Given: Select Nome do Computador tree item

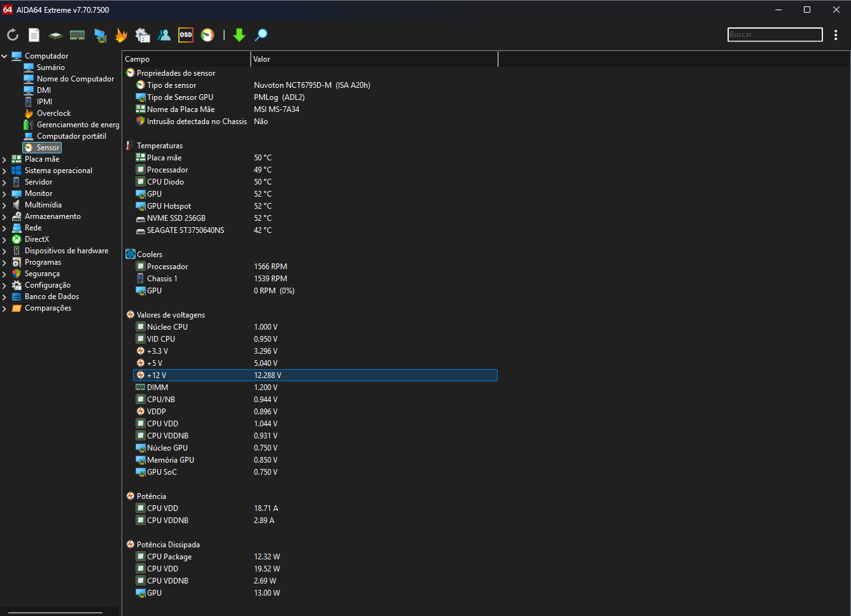Looking at the screenshot, I should tap(75, 79).
